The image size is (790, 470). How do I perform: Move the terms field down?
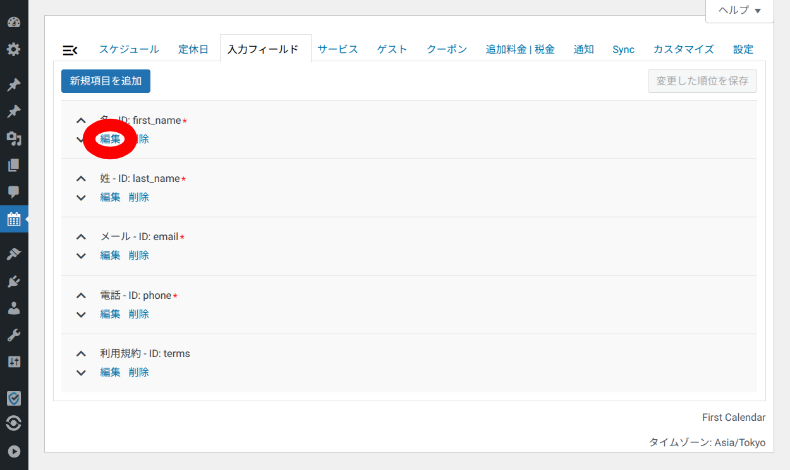[81, 373]
